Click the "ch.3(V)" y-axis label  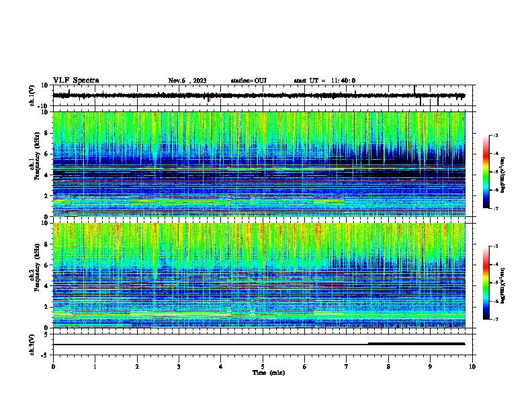tap(32, 345)
